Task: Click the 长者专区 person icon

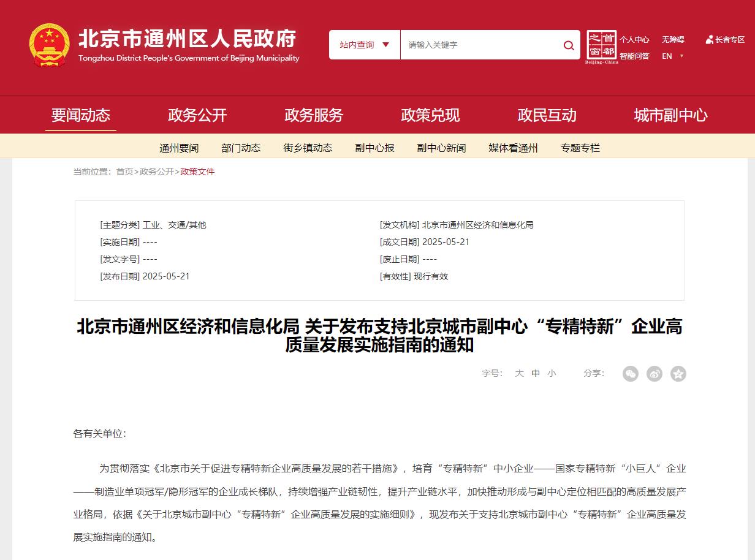Action: pyautogui.click(x=710, y=40)
